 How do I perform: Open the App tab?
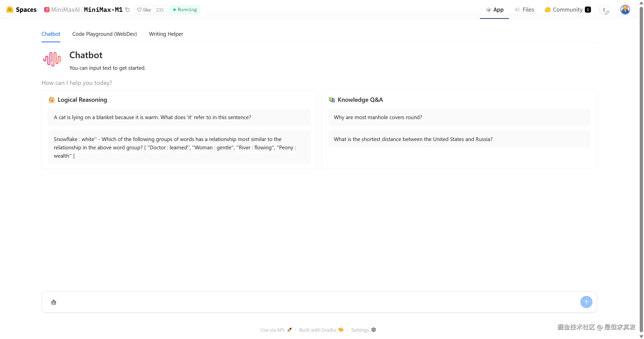click(494, 10)
